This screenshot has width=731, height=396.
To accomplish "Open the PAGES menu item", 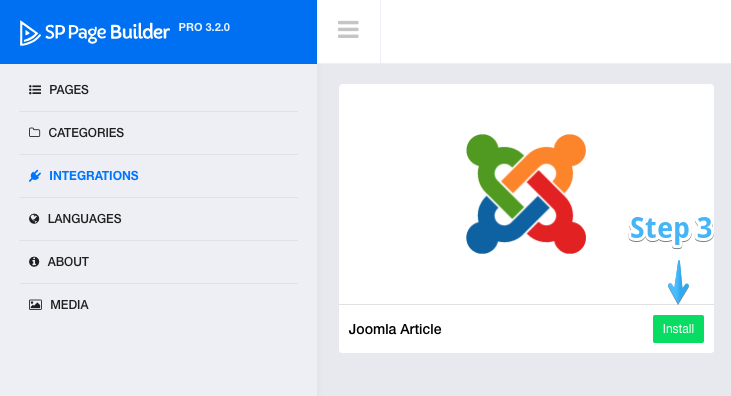I will pos(159,90).
